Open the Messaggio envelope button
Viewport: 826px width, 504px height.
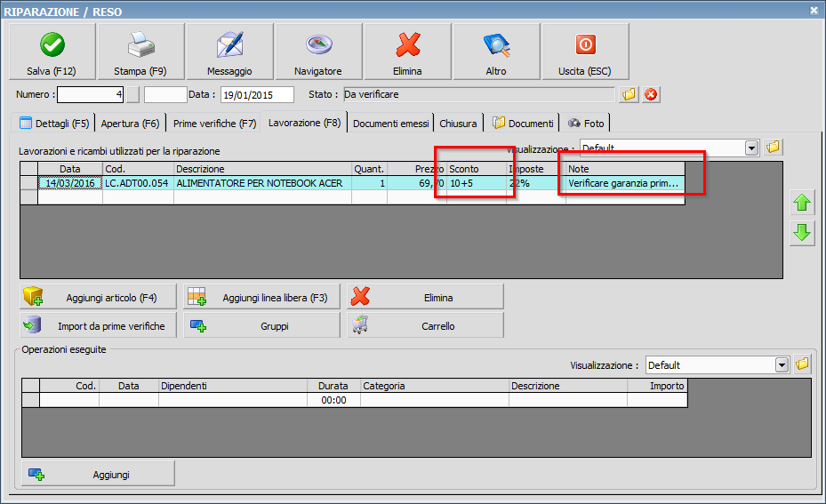(x=229, y=52)
